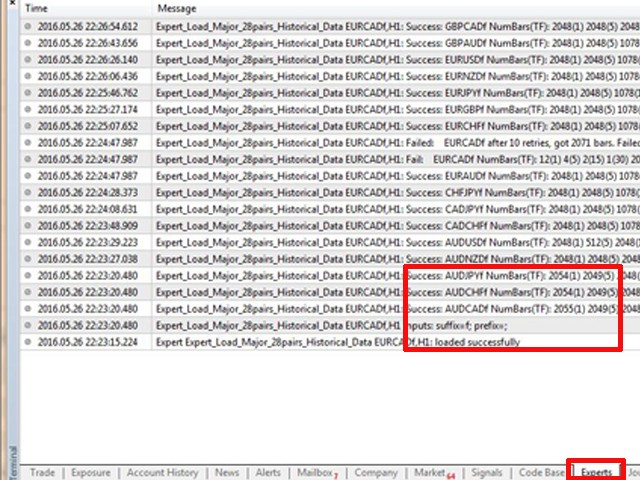Viewport: 640px width, 480px height.
Task: Select the Experts tab
Action: click(596, 472)
